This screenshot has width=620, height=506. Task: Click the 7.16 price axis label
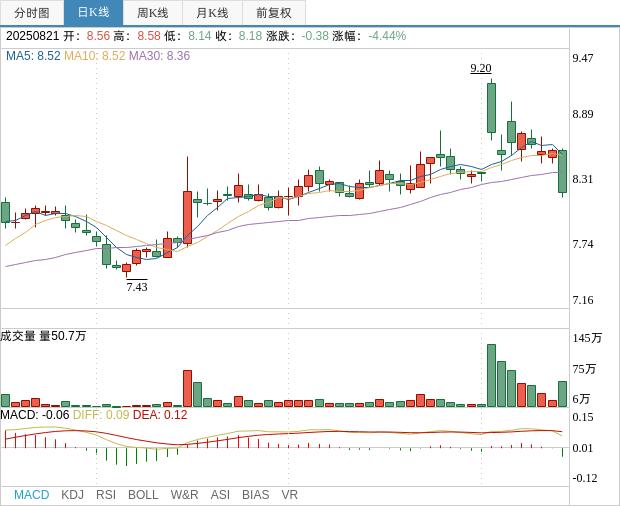click(583, 300)
